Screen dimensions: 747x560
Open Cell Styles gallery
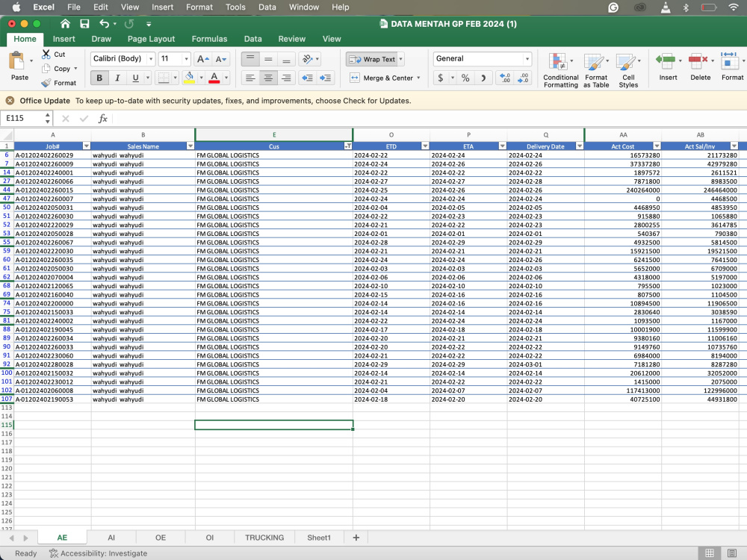click(628, 70)
